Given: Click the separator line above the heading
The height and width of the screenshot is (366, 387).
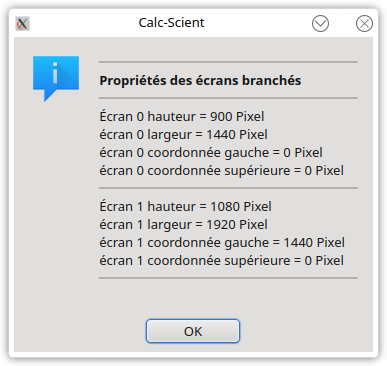Looking at the screenshot, I should point(228,62).
